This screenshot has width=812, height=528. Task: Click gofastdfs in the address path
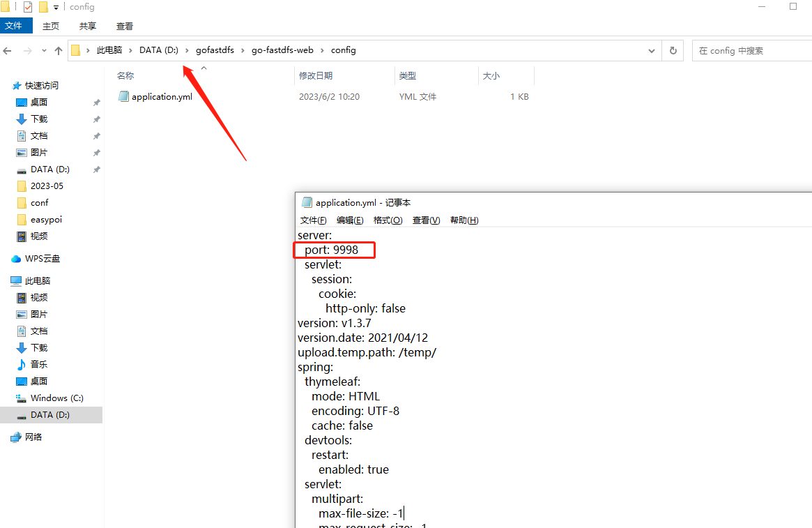pos(215,50)
